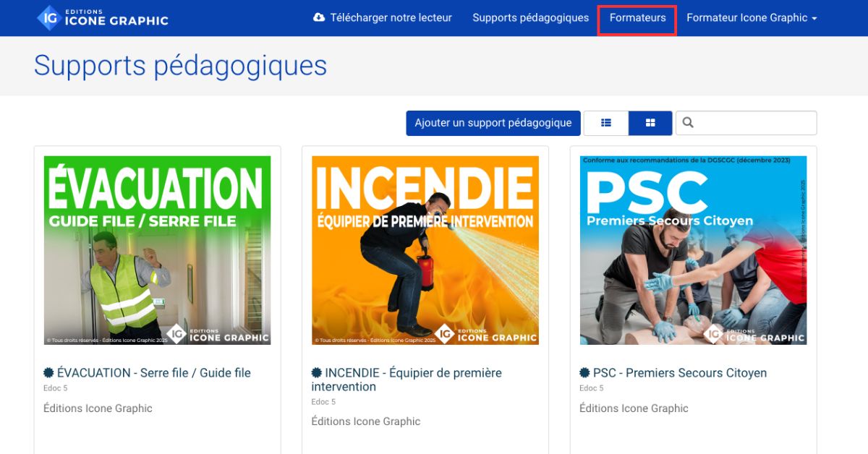Open the ÉVACUATION cover thumbnail

(157, 250)
